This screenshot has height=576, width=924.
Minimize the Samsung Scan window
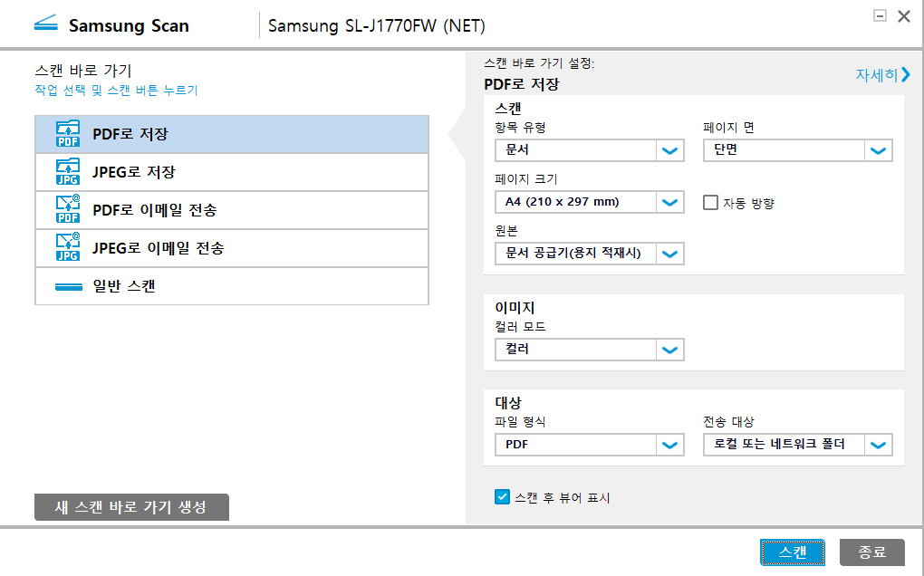click(x=880, y=16)
